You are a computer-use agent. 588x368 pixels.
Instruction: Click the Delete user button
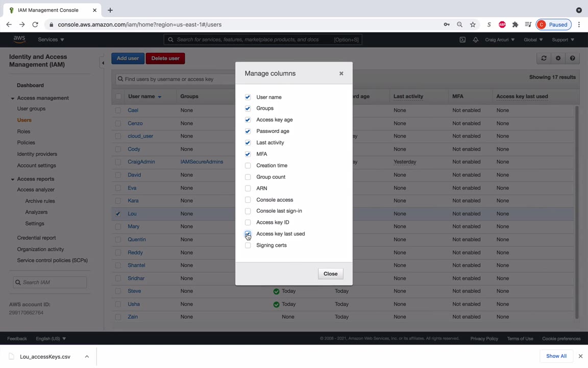point(165,58)
